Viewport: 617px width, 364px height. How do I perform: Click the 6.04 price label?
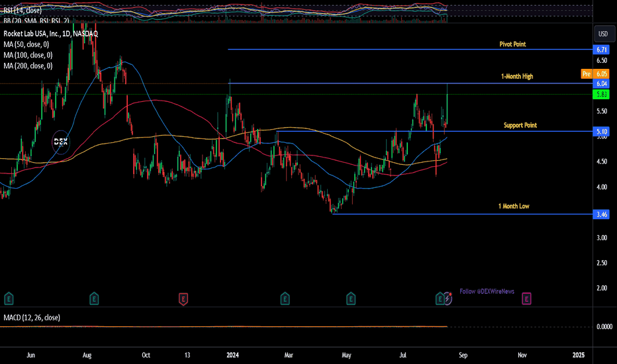pyautogui.click(x=601, y=83)
